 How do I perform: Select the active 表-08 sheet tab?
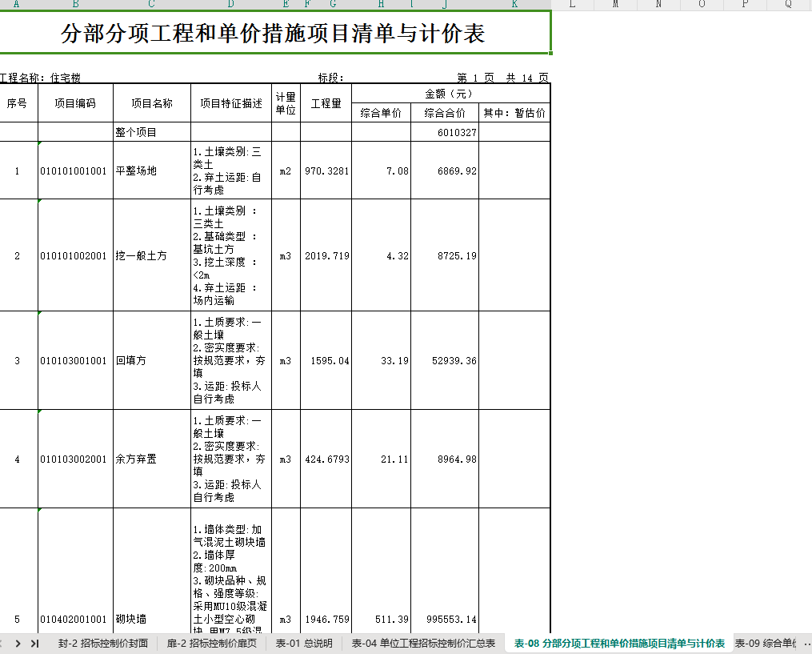tap(619, 644)
